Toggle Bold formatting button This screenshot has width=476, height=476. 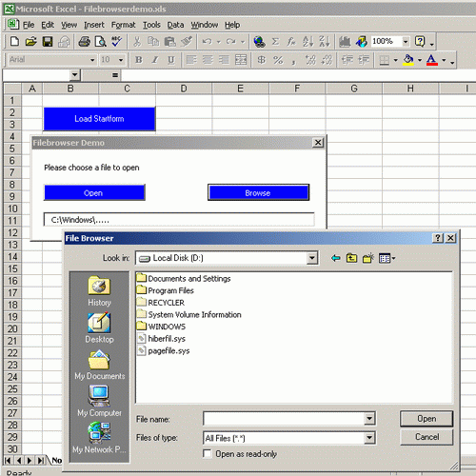(x=139, y=60)
